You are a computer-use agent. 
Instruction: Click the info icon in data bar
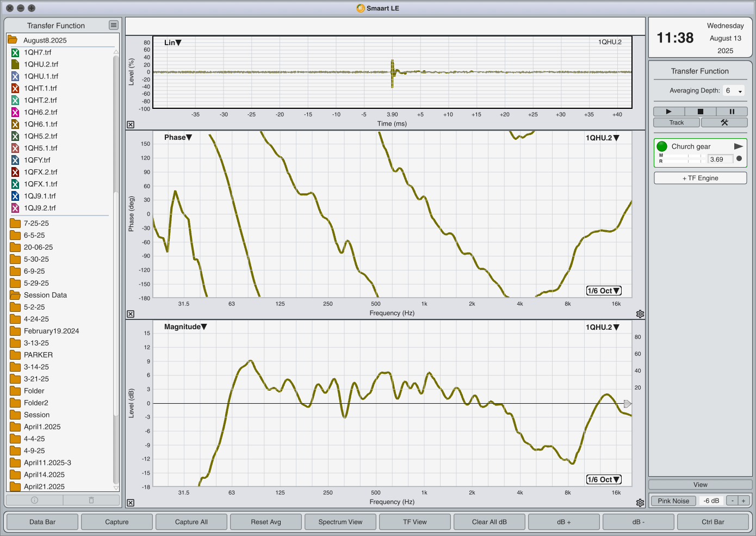pos(34,500)
